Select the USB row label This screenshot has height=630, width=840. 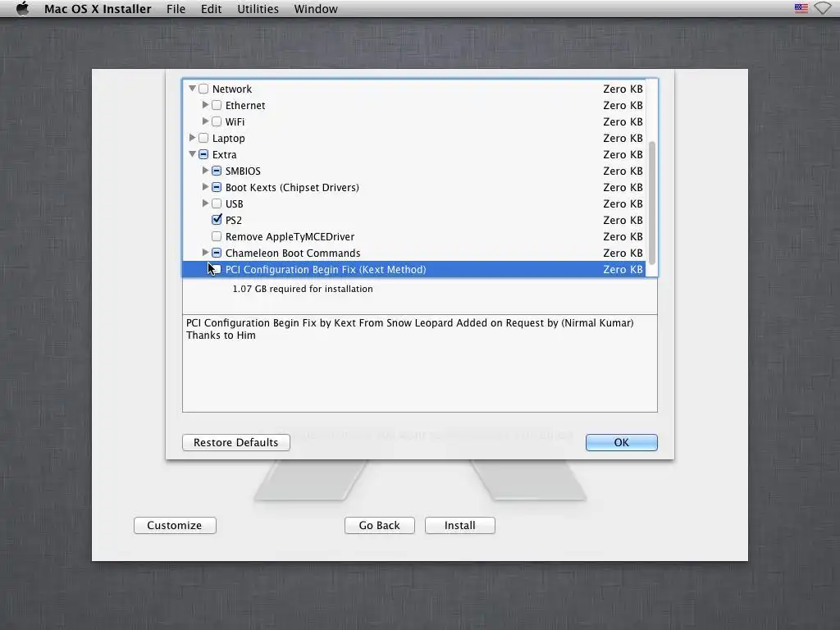coord(234,203)
